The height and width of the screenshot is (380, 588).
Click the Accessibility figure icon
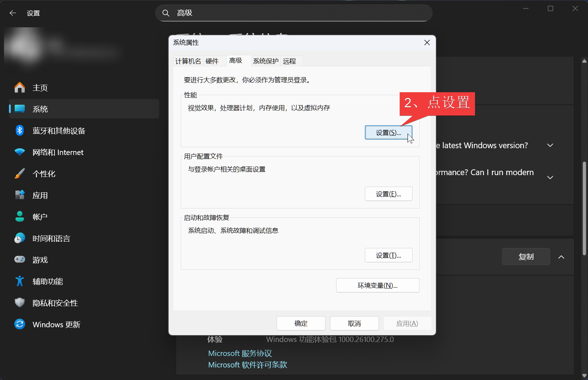click(x=20, y=281)
